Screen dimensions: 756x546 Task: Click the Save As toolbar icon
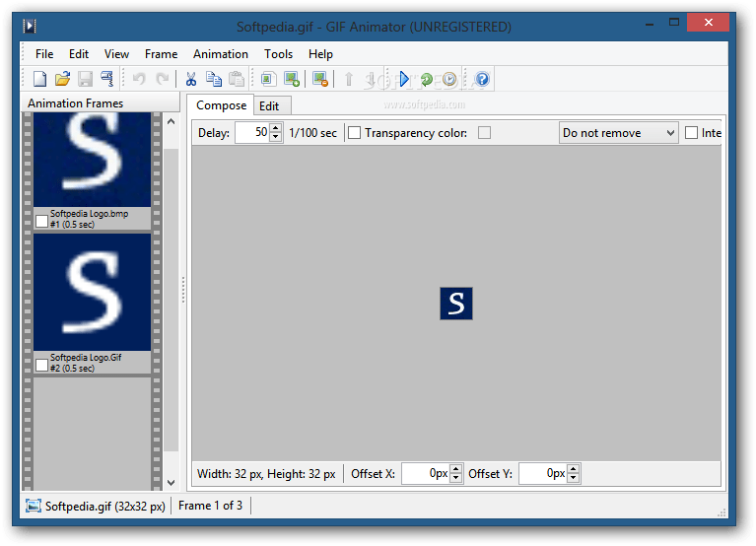click(x=107, y=79)
